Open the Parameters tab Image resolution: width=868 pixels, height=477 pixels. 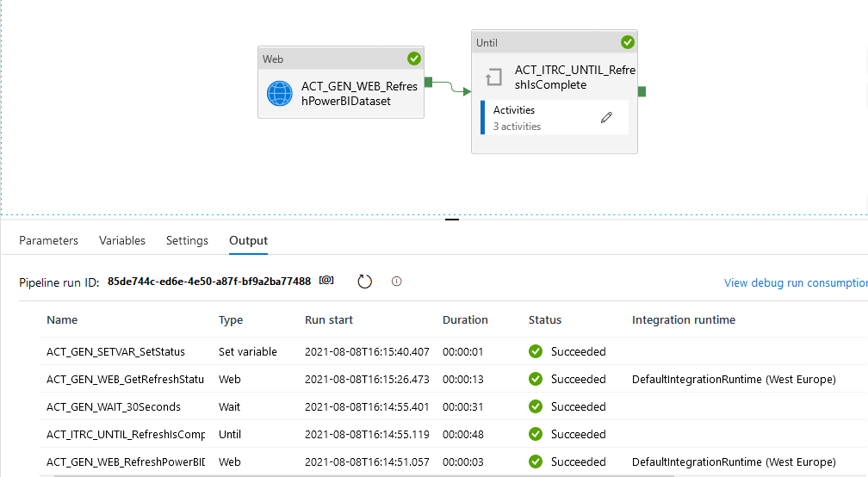49,241
